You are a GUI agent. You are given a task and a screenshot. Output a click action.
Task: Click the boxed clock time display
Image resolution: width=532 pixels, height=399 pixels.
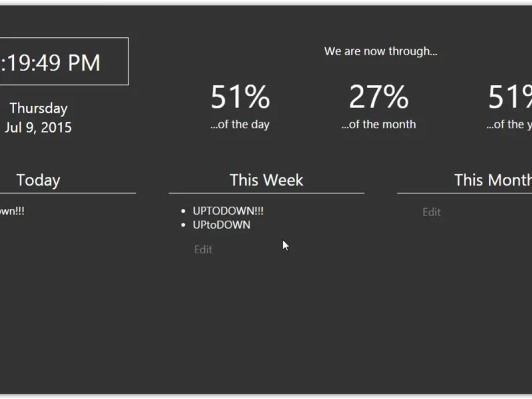(60, 62)
